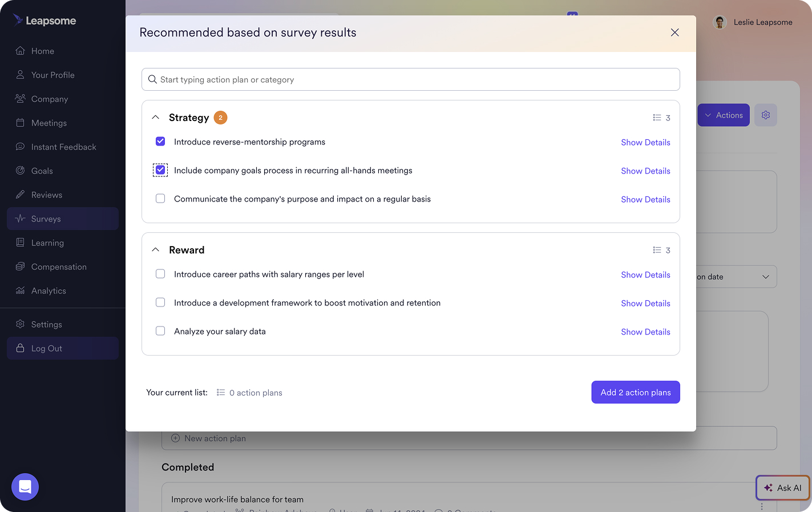
Task: Click the gear icon next to Actions
Action: [765, 115]
